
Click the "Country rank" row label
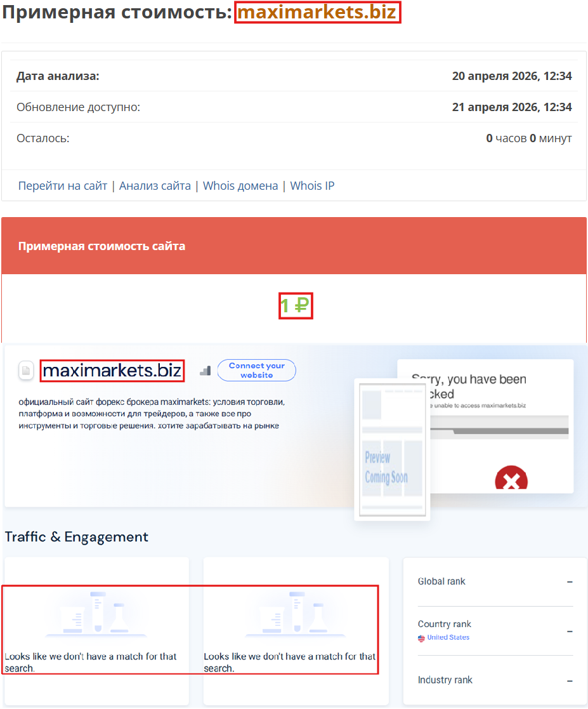(444, 624)
